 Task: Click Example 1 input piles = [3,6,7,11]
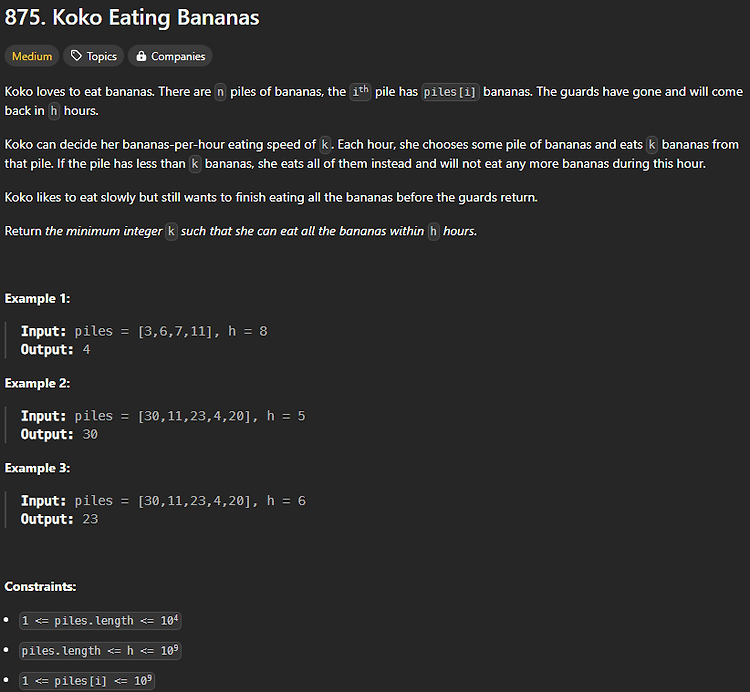pos(143,331)
